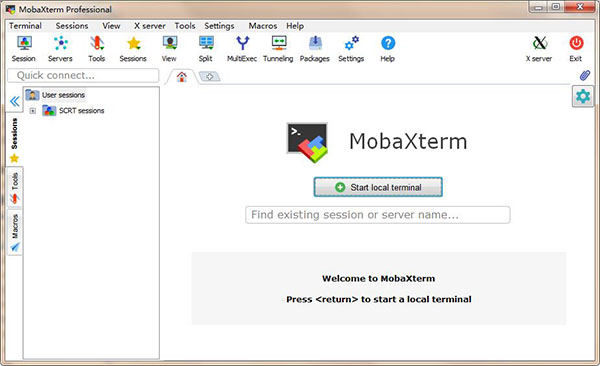Open the Tools menu
600x366 pixels.
[185, 26]
